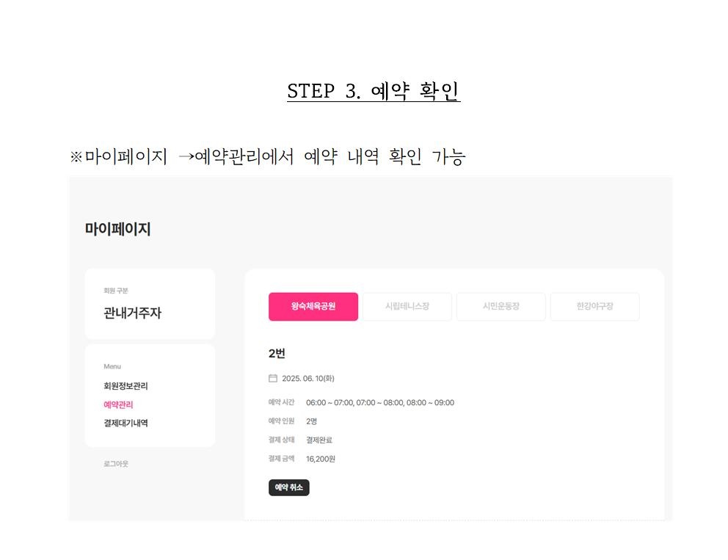Select the 왕숙체육공원 tab

[313, 307]
